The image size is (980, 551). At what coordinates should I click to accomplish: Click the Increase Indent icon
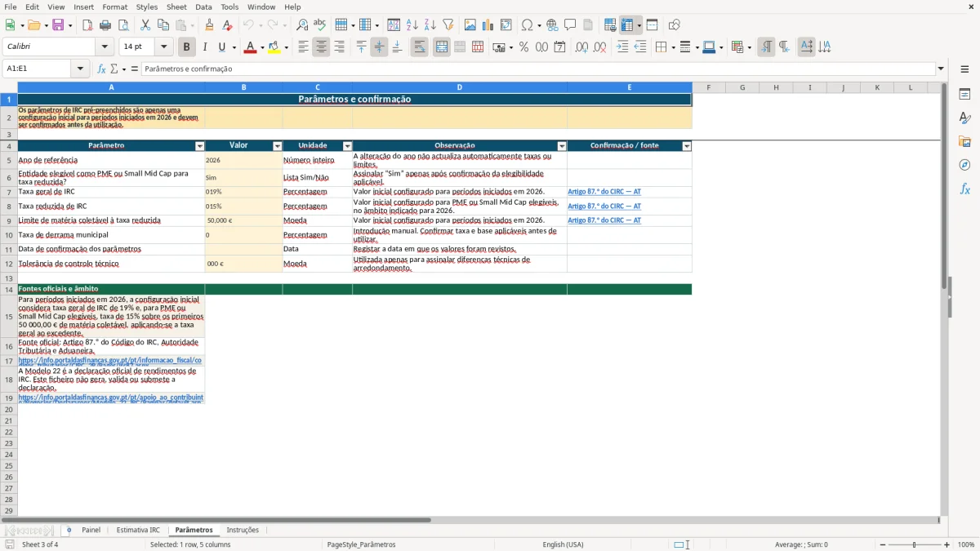point(622,47)
